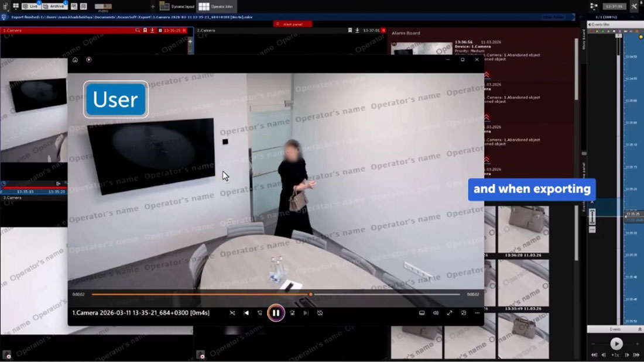Skip back in the media player
Viewport: 644px width, 362px height.
[x=259, y=313]
